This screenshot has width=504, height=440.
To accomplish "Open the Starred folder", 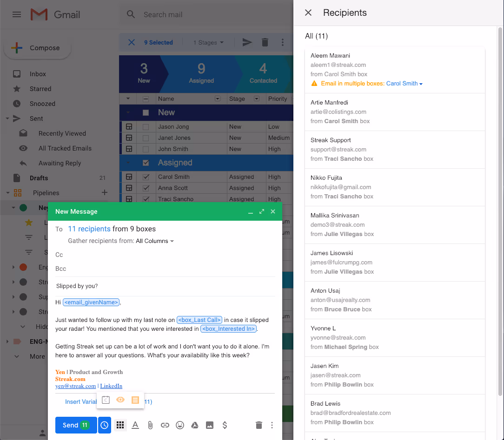I will [x=40, y=89].
